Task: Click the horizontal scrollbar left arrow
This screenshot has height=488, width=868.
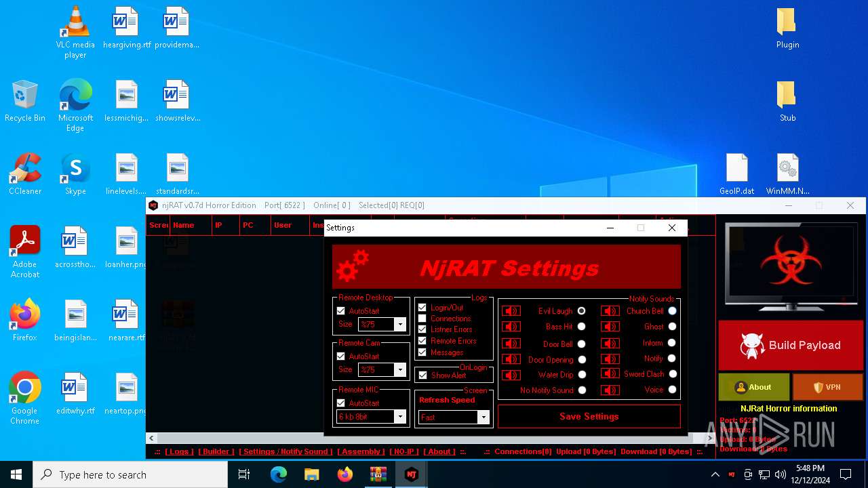Action: pyautogui.click(x=151, y=439)
